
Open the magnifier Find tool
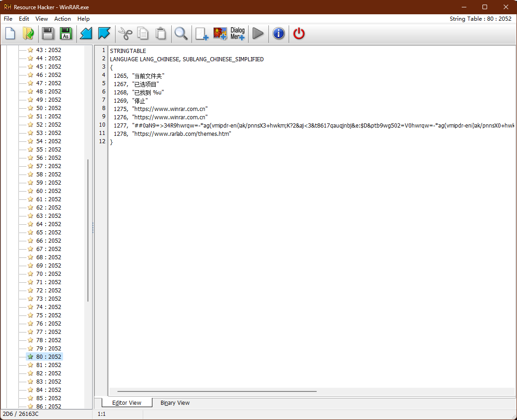pos(181,34)
